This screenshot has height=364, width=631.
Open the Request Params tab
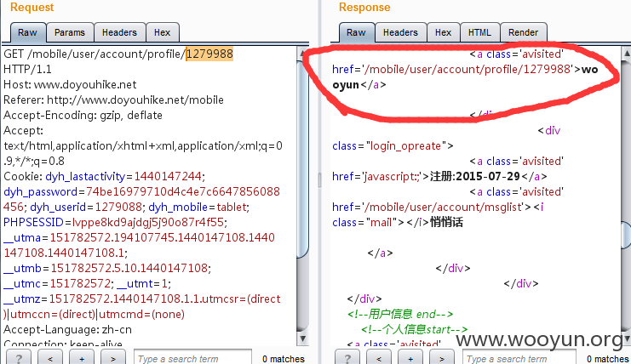pyautogui.click(x=70, y=32)
